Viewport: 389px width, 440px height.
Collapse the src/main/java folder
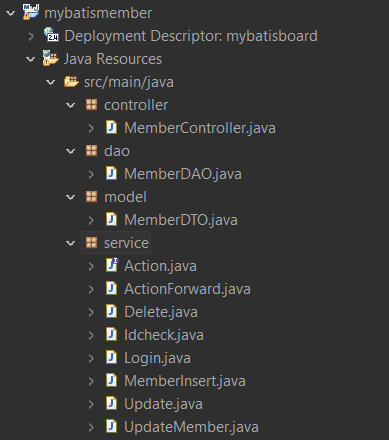pos(51,82)
